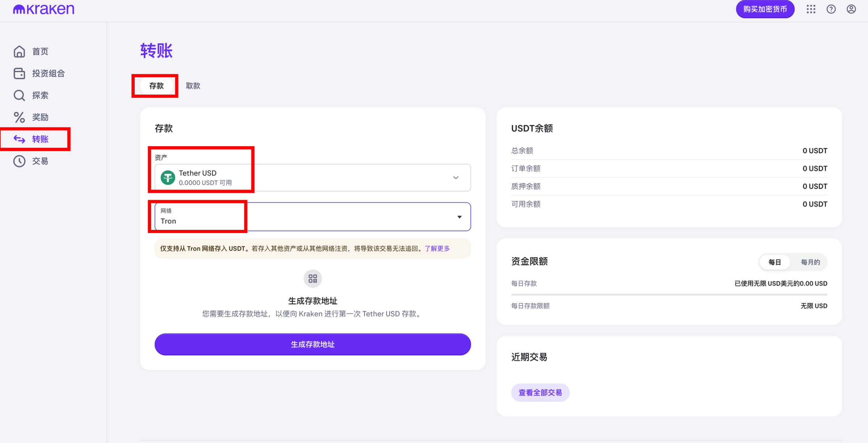Click the 首页 home icon in sidebar
868x443 pixels.
pyautogui.click(x=19, y=51)
